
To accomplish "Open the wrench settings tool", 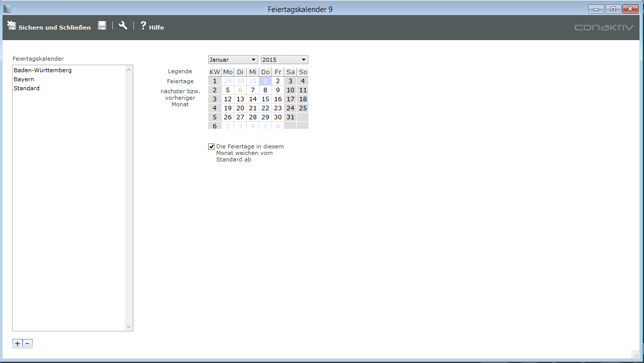I will point(123,26).
